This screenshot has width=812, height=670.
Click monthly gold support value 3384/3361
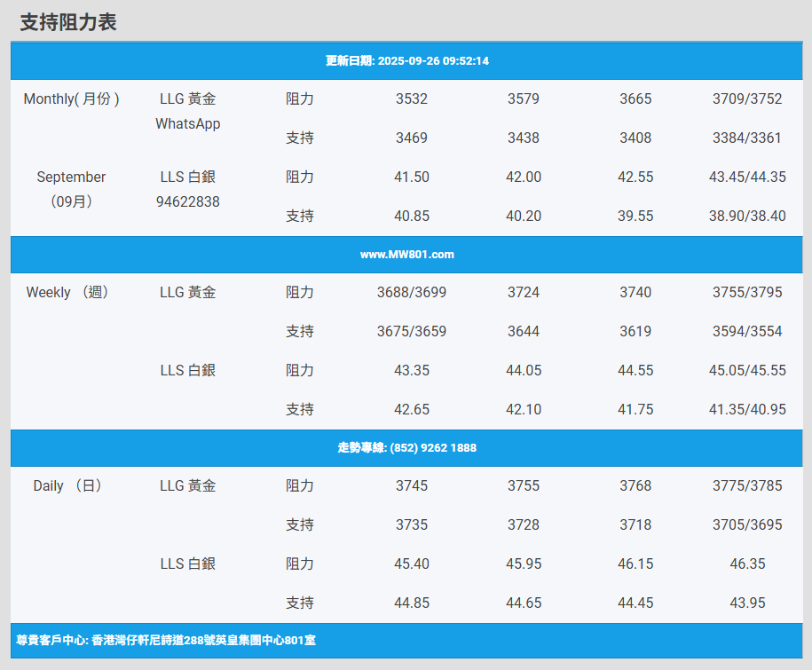tap(747, 138)
